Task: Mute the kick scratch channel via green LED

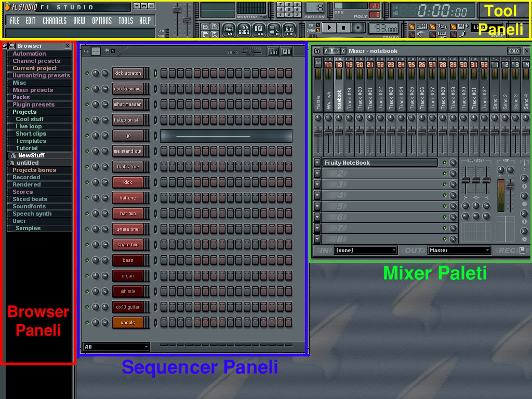Action: click(x=87, y=73)
